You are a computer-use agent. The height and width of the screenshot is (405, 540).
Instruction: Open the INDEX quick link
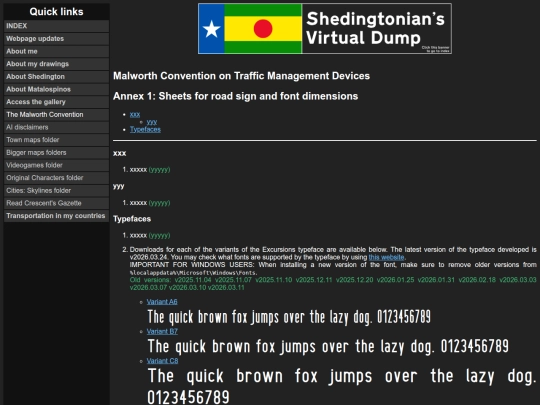coord(56,26)
